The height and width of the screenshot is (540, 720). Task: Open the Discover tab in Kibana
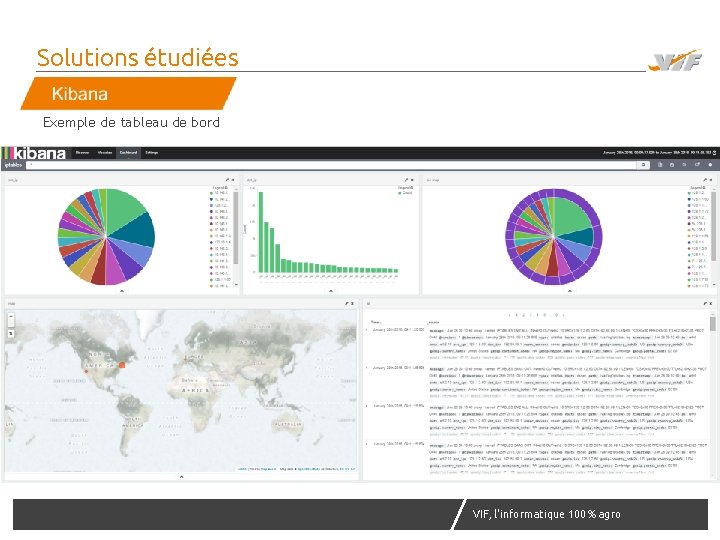tap(83, 152)
